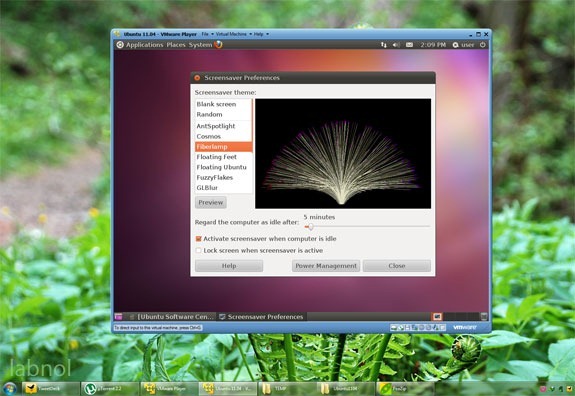Select the active orange workspace in workspace switcher
The width and height of the screenshot is (575, 396).
(x=437, y=316)
